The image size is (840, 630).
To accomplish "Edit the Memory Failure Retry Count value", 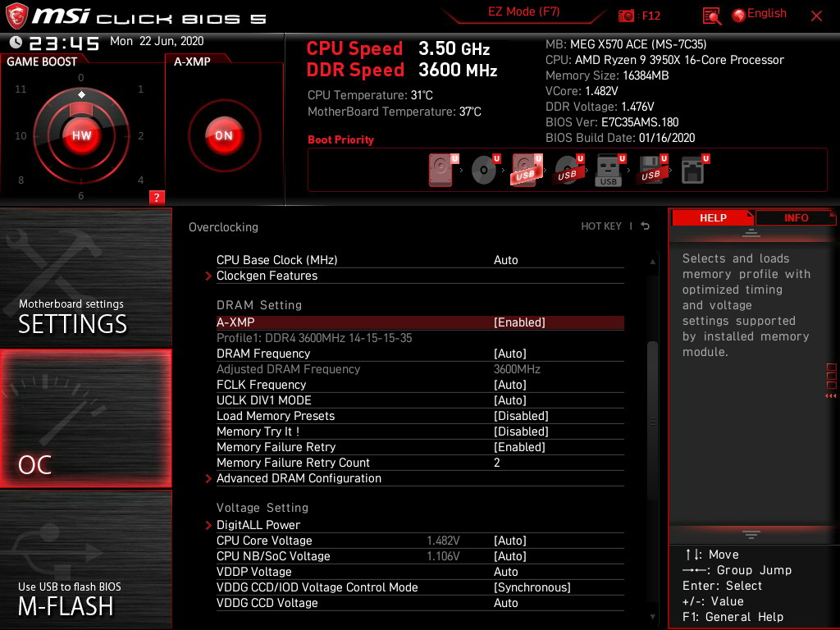I will 420,463.
